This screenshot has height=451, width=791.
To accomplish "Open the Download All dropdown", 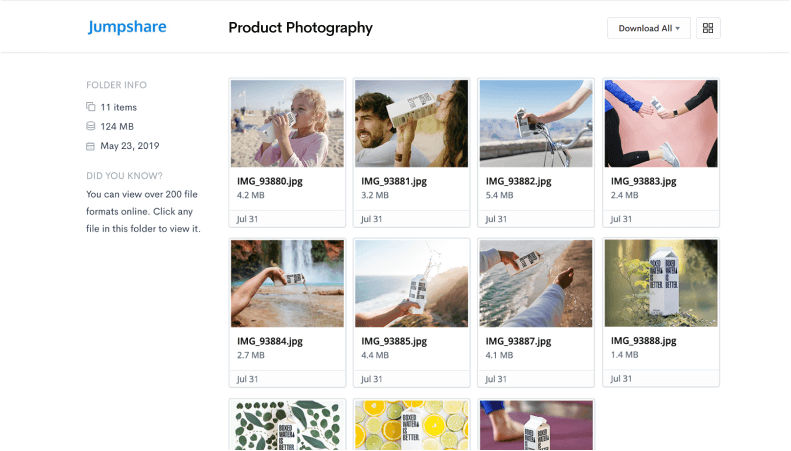I will tap(648, 28).
